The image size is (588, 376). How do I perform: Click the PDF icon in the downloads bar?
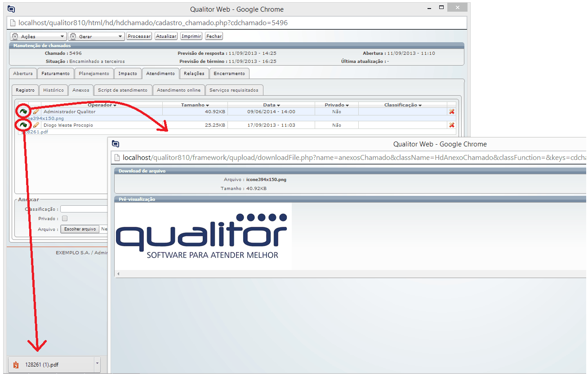tap(16, 365)
